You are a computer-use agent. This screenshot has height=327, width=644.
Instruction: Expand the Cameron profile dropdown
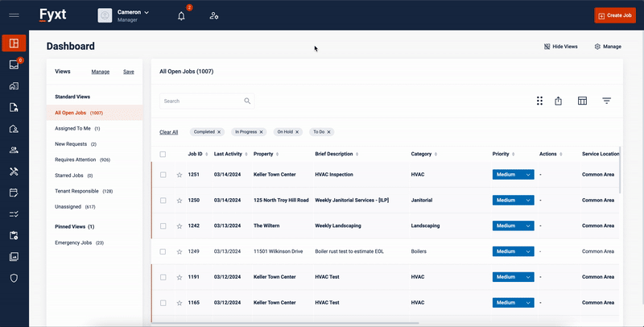146,13
